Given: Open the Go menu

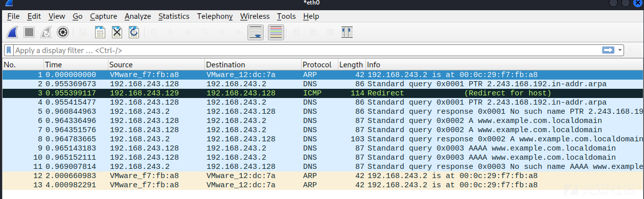Looking at the screenshot, I should [78, 16].
